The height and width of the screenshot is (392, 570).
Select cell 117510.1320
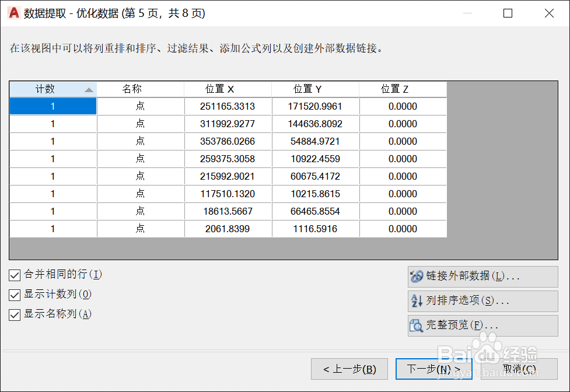tap(228, 194)
